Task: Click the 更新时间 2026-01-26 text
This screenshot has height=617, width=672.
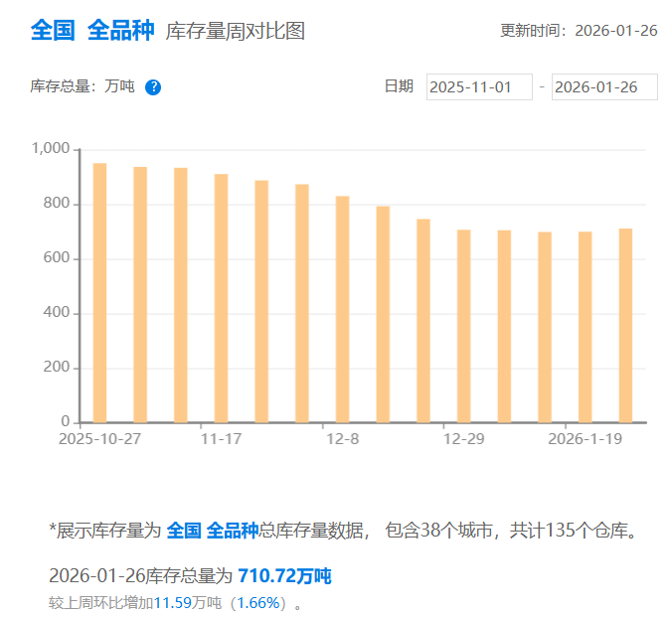Action: pos(579,31)
